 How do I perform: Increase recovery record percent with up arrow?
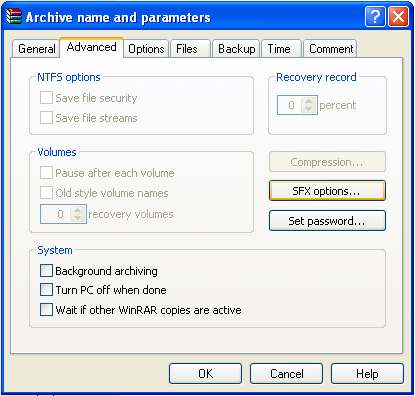click(x=309, y=101)
